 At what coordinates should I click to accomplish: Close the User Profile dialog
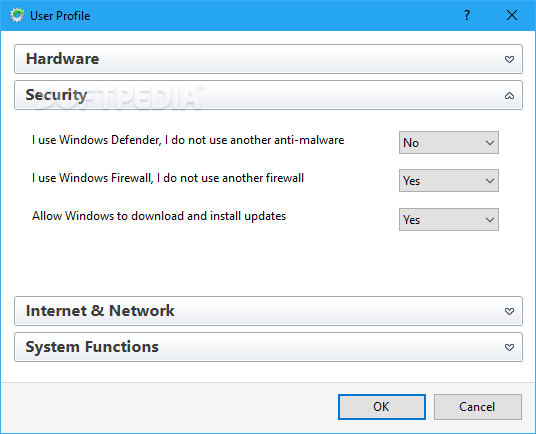coord(512,15)
